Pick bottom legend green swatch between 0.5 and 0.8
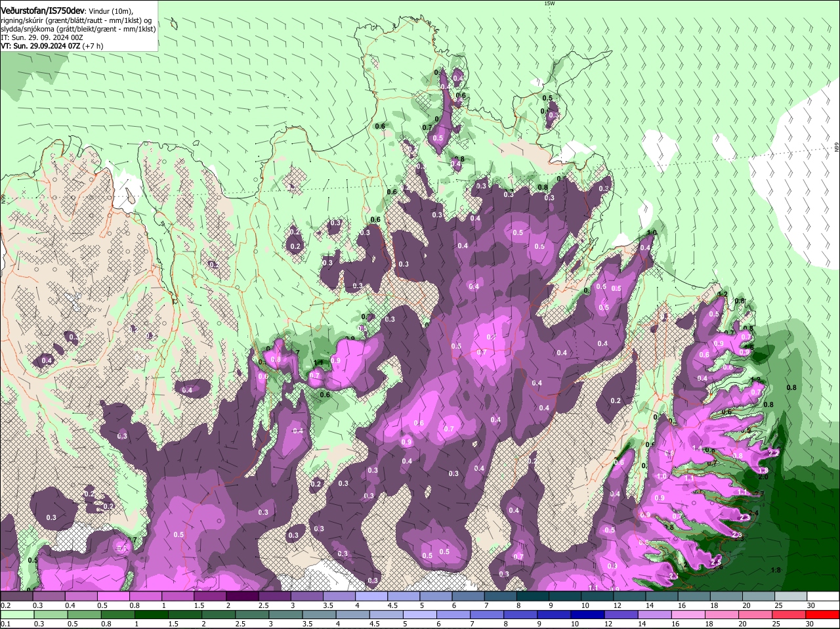Viewport: 840px width, 629px height. (x=86, y=615)
